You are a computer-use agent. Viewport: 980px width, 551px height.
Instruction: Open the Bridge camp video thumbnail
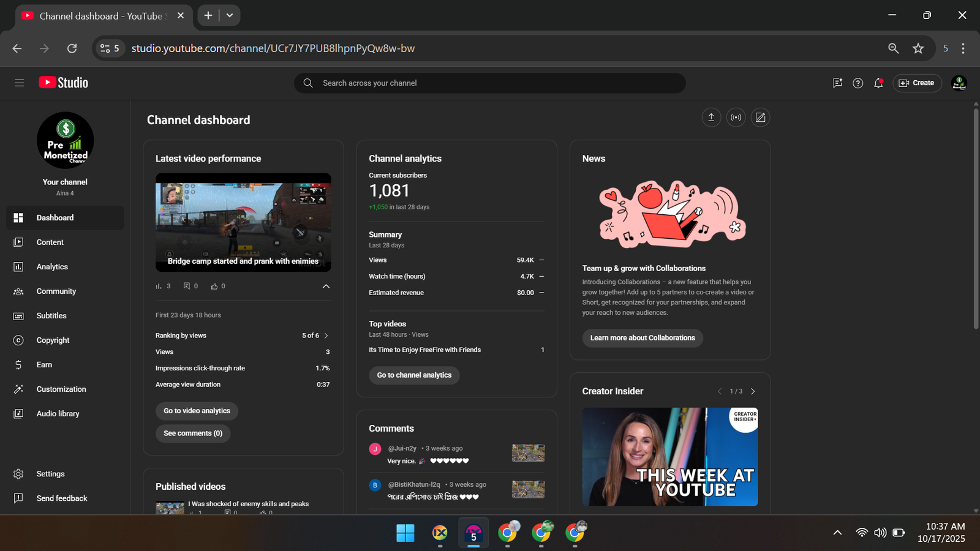click(243, 222)
